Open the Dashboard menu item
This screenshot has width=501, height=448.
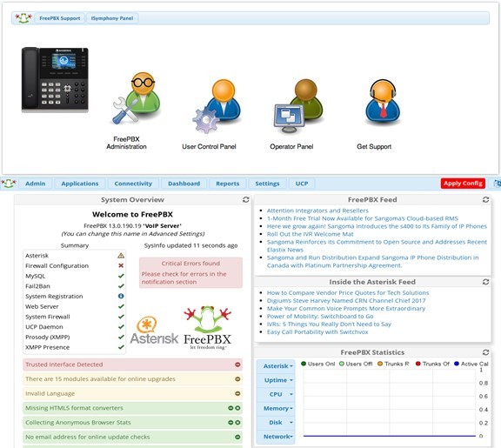(184, 184)
